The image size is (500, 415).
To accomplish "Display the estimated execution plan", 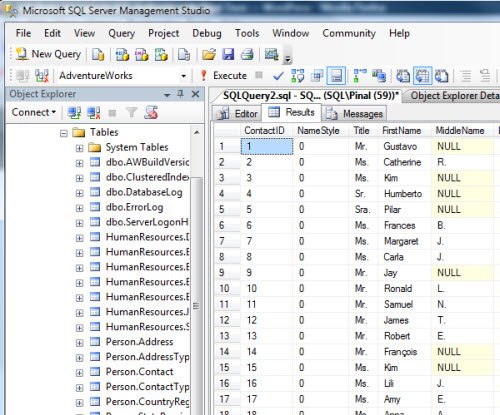I will [x=297, y=76].
